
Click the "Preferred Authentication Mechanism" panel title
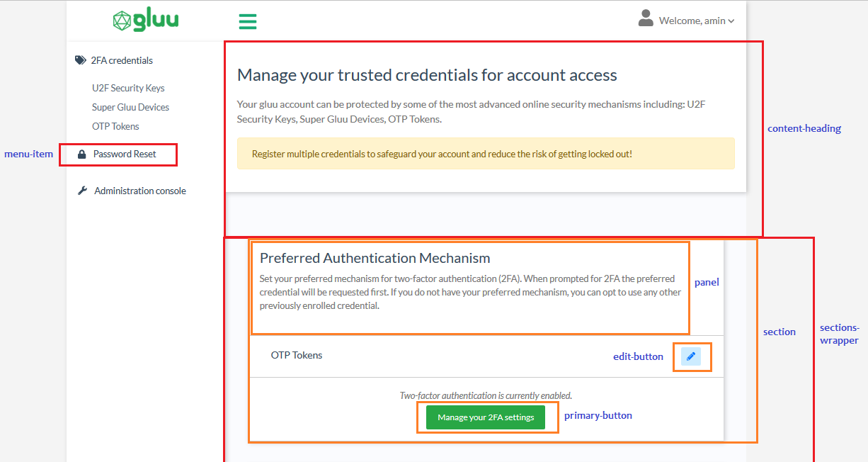coord(375,258)
